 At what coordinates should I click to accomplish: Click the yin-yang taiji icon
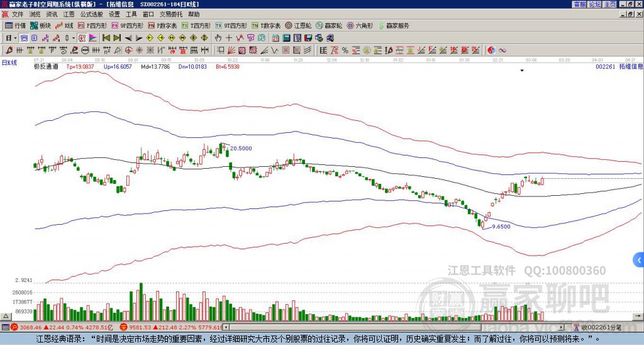pyautogui.click(x=491, y=50)
